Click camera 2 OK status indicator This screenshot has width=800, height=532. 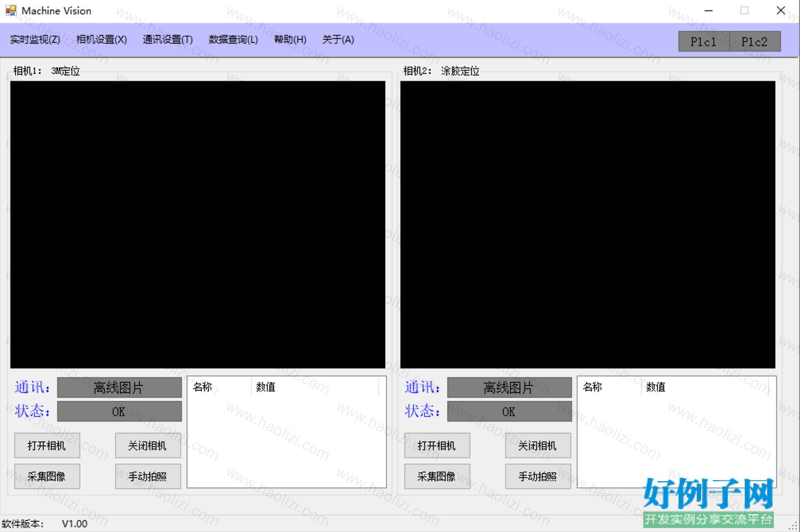click(509, 411)
